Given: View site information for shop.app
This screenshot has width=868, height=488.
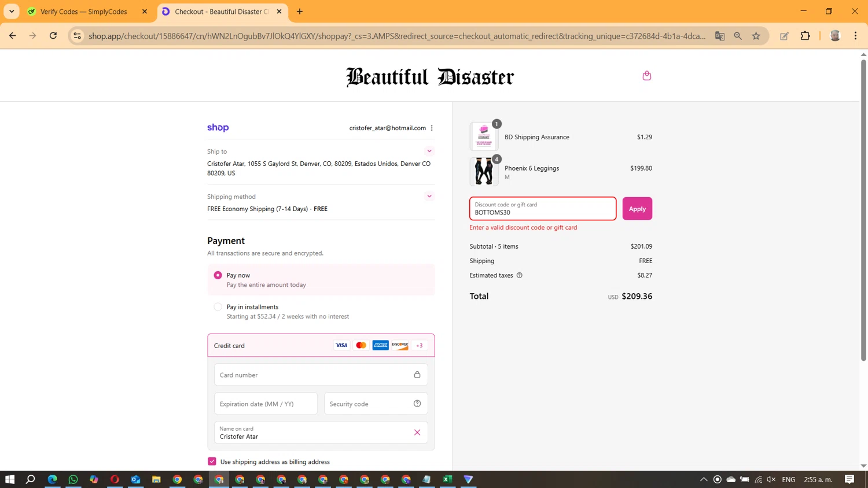Looking at the screenshot, I should pos(77,36).
